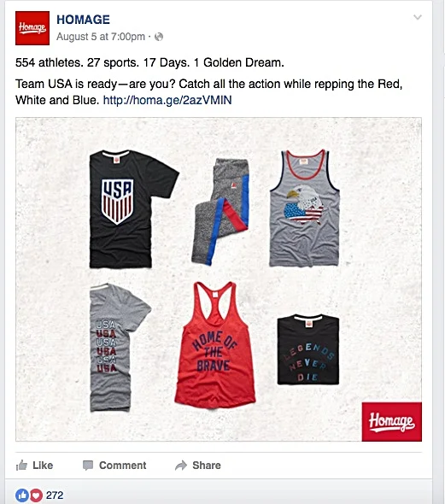
Task: Click the Comment button label
Action: coord(122,466)
